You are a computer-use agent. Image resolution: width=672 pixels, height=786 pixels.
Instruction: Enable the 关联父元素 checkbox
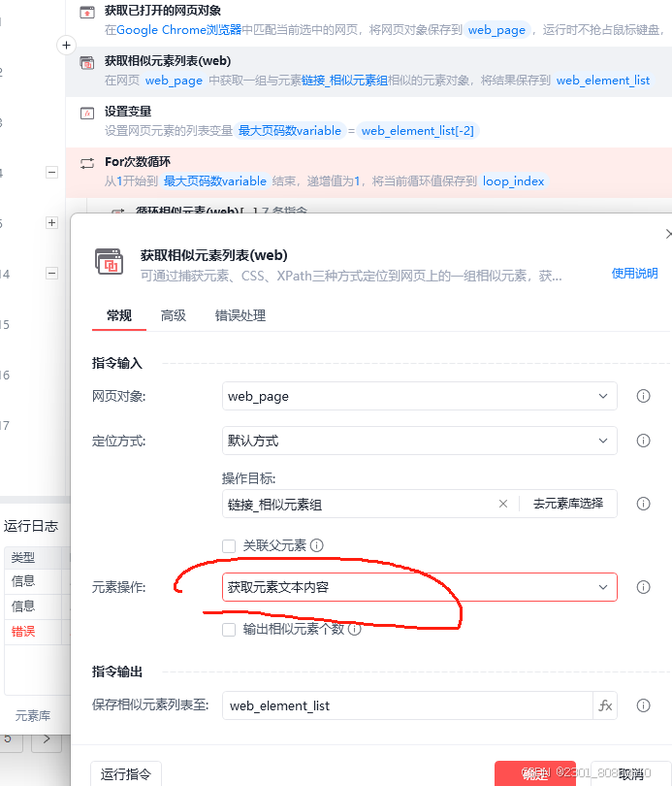[x=229, y=546]
